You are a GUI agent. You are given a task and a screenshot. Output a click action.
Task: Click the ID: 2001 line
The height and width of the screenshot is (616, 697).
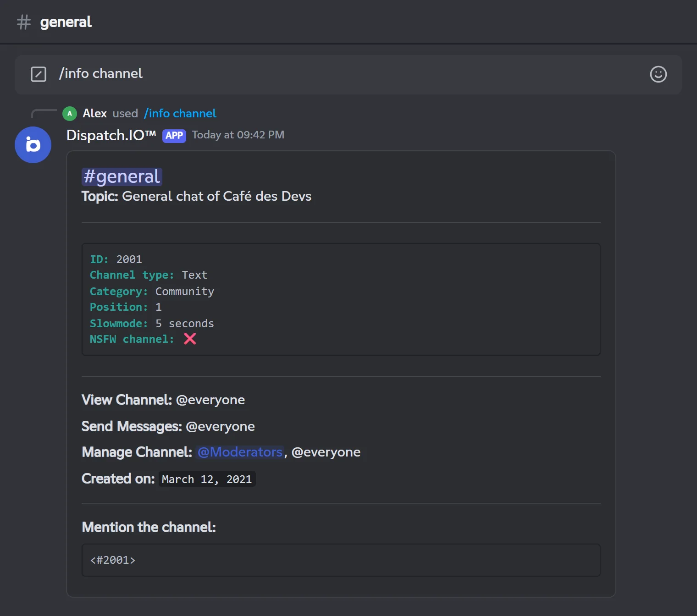coord(116,259)
